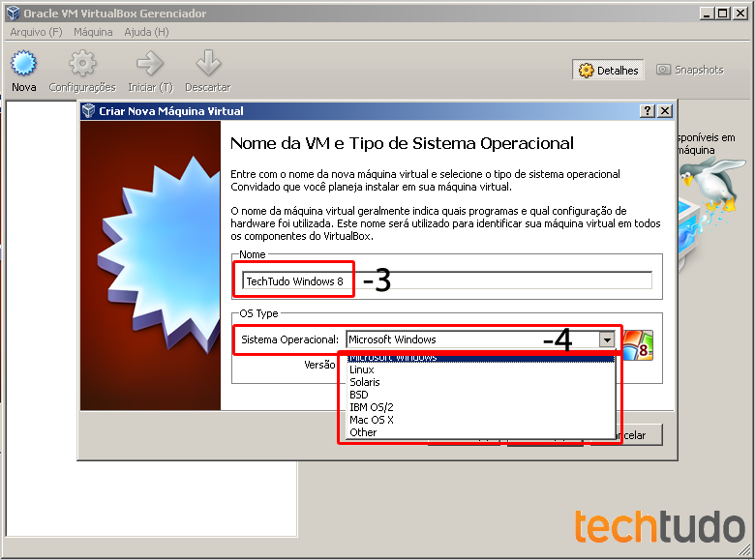Screen dimensions: 755x560
Task: Click the Windows 8 OS type icon
Action: 638,344
